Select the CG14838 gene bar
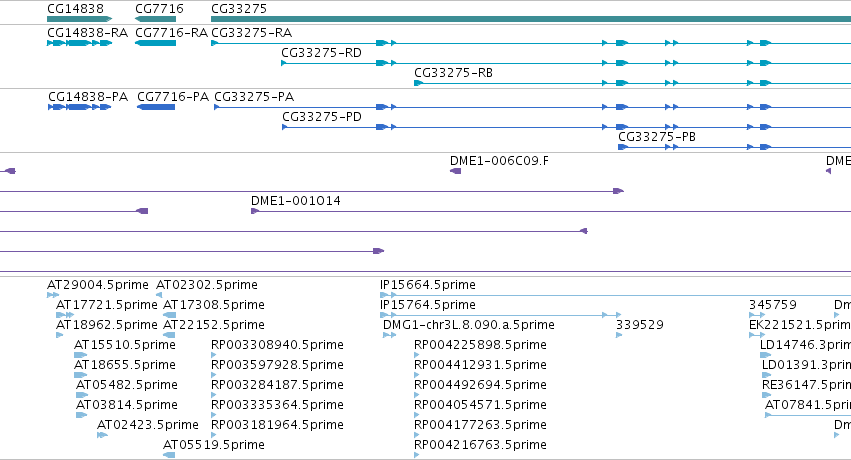This screenshot has width=851, height=460. [x=79, y=19]
